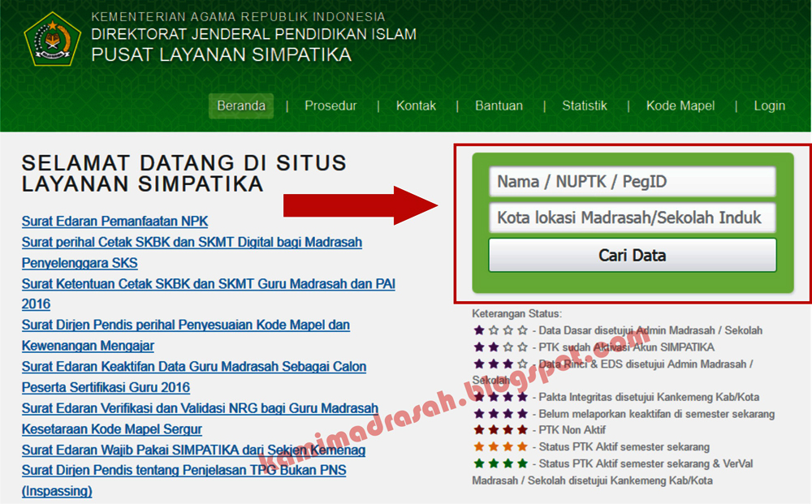Click the Login link in navigation
This screenshot has height=504, width=812.
pyautogui.click(x=770, y=106)
